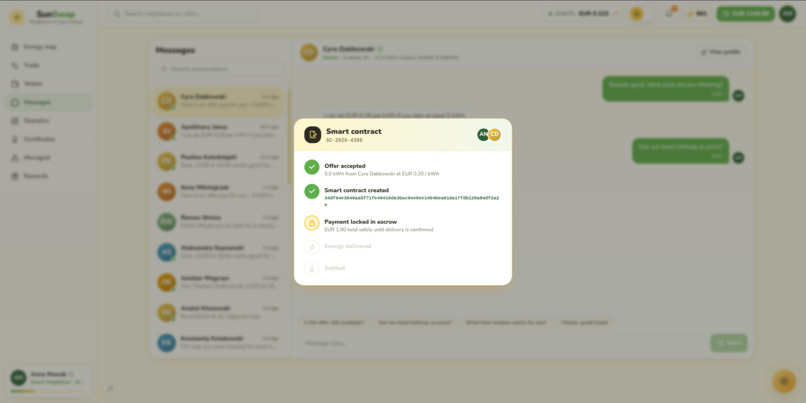Click the 'Sounds good' green chat bubble
Image resolution: width=806 pixels, height=403 pixels.
tap(665, 89)
